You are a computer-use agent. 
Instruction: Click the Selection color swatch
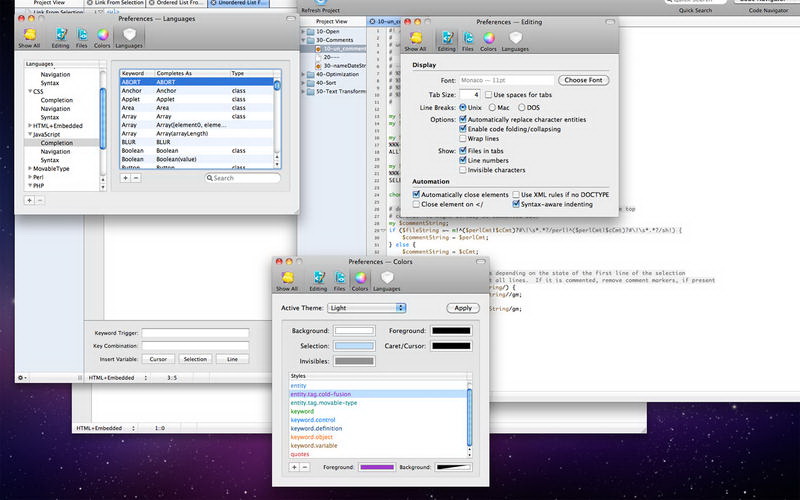pyautogui.click(x=354, y=345)
